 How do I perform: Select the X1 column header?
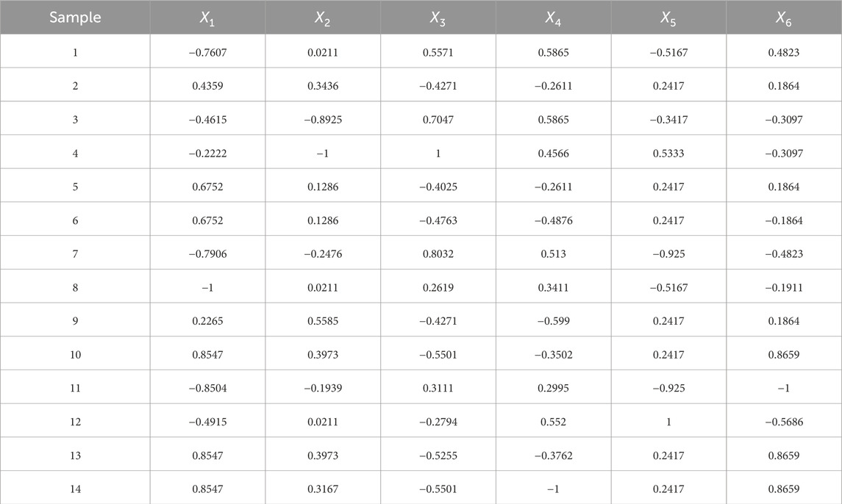[207, 18]
